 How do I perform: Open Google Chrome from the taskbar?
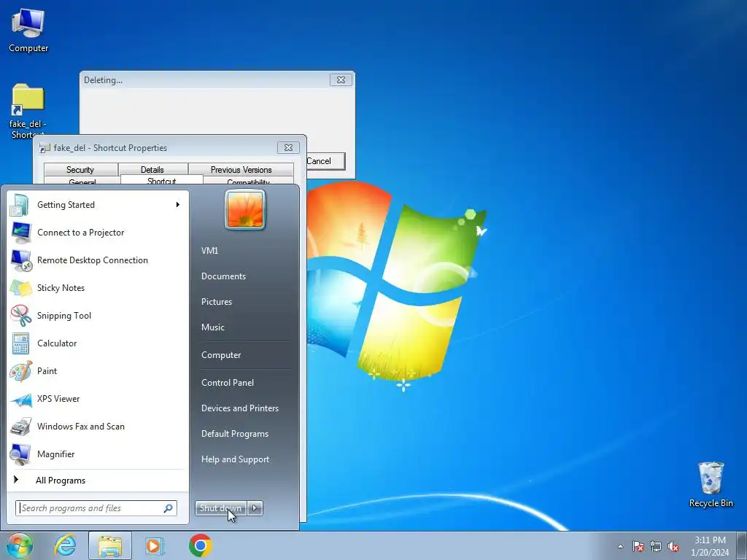point(201,545)
